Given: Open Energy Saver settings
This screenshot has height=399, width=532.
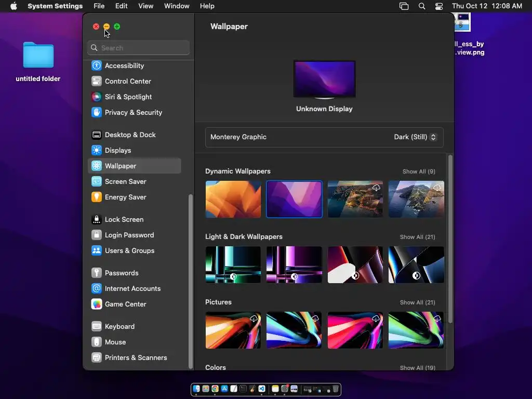Looking at the screenshot, I should tap(135, 197).
